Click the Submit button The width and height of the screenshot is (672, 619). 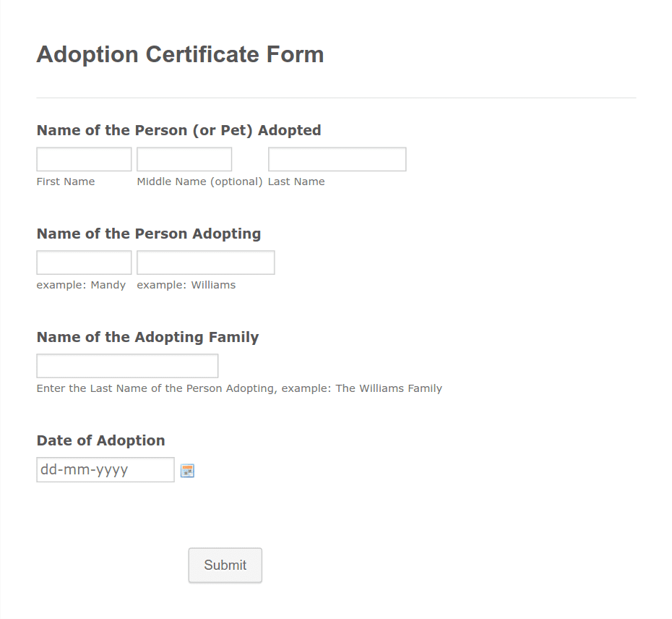tap(225, 565)
